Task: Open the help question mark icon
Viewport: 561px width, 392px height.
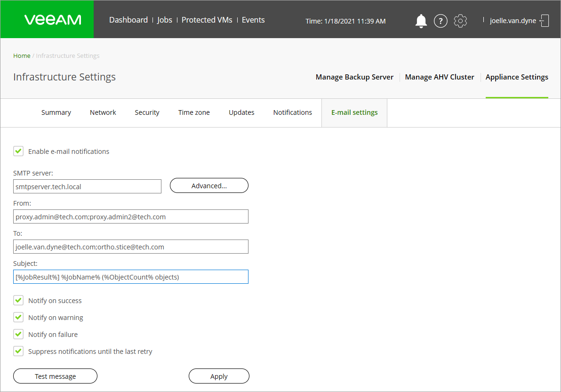Action: click(x=441, y=21)
